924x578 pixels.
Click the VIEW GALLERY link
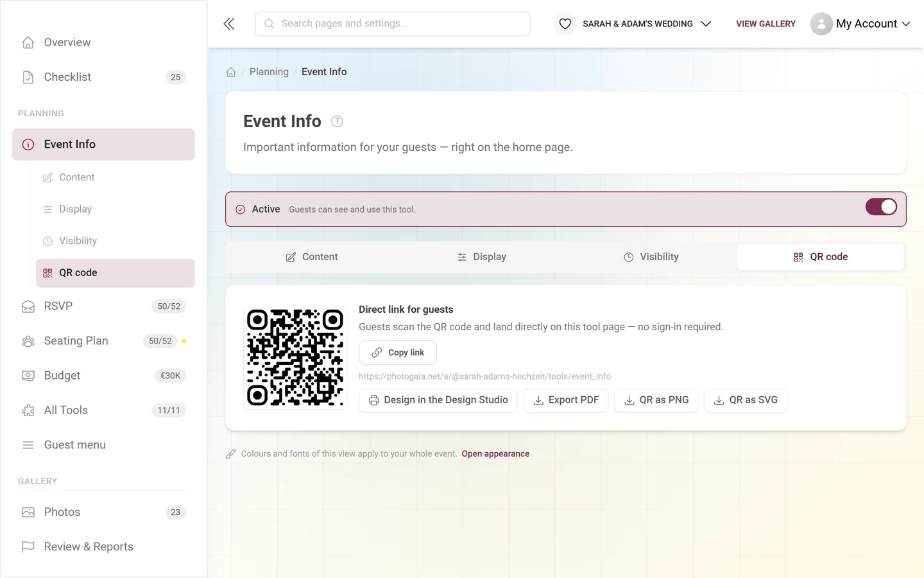(x=766, y=24)
